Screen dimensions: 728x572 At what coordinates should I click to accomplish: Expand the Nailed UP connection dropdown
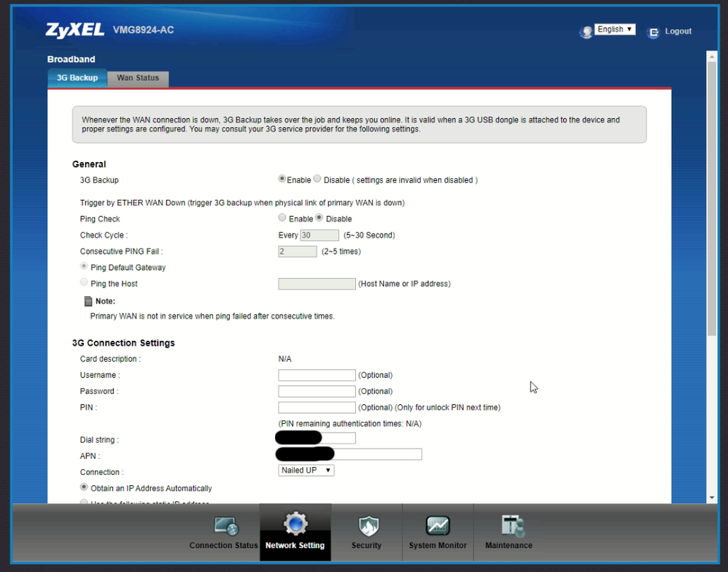(x=306, y=471)
